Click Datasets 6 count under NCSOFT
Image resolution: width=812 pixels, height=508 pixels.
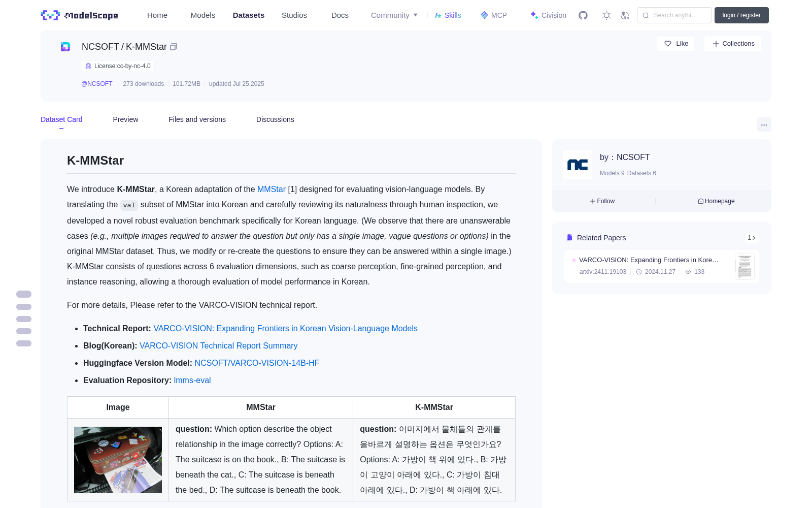pos(641,173)
